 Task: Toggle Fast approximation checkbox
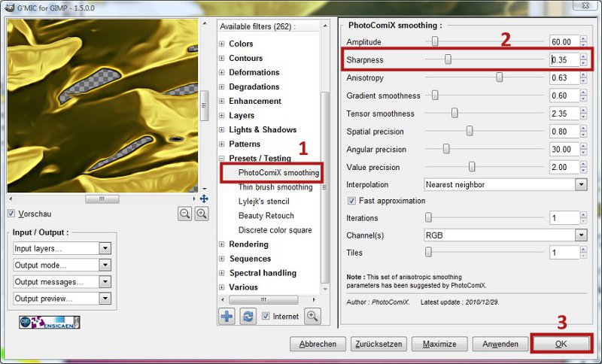351,201
